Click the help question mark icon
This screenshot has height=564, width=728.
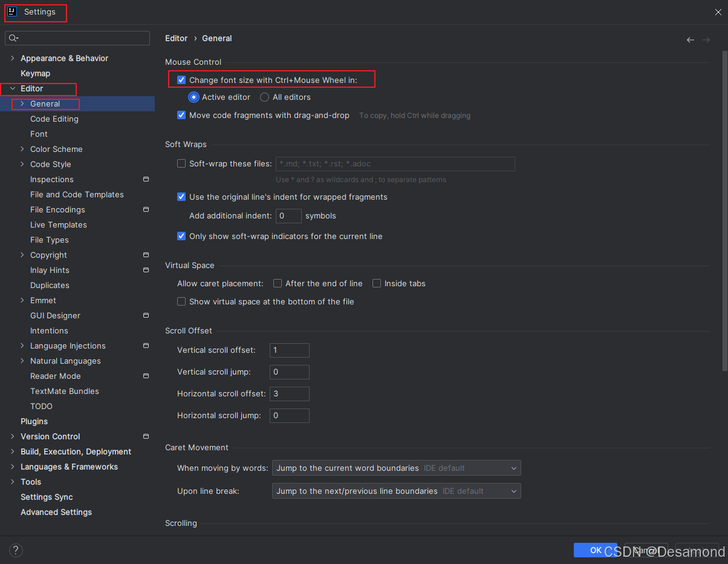16,550
